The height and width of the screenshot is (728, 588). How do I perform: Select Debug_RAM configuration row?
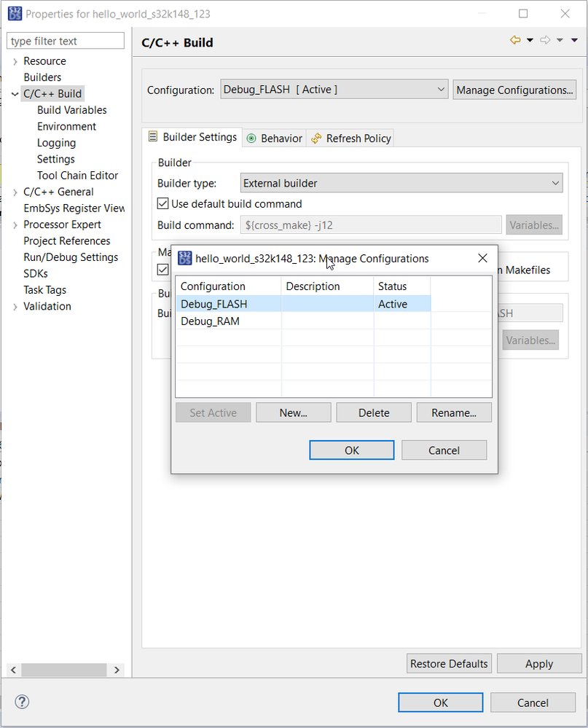pyautogui.click(x=304, y=321)
